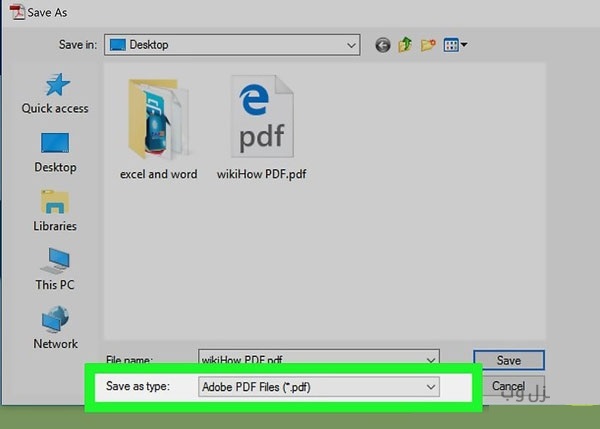Select the wikiHow PDF.pdf file
The width and height of the screenshot is (600, 429).
click(x=261, y=125)
